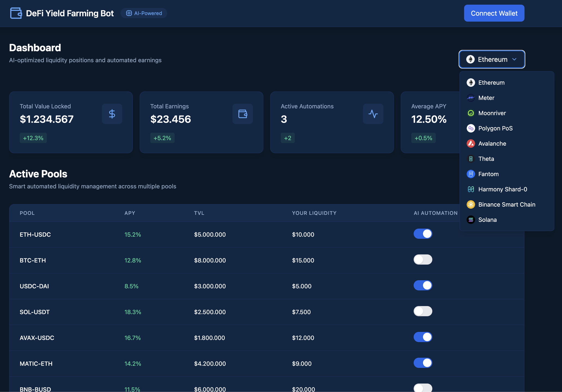Pick Harmony Shard-0 in the dropdown
Viewport: 562px width, 392px height.
pos(502,189)
